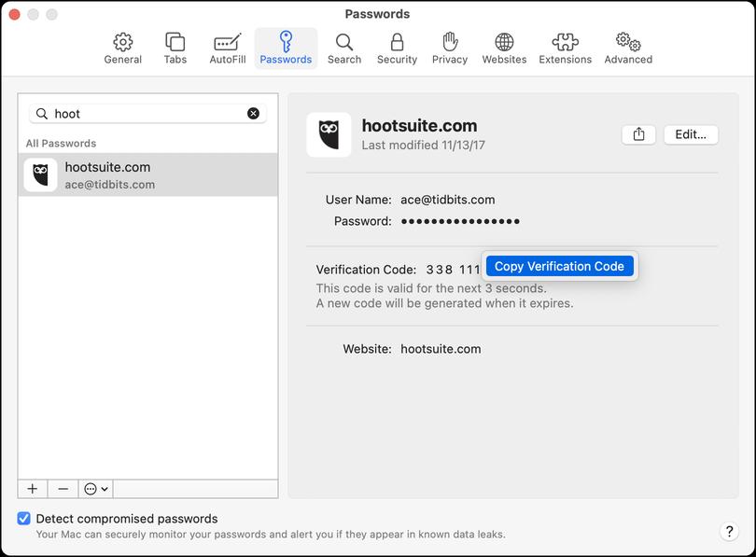Select the Passwords key icon tab

point(286,49)
